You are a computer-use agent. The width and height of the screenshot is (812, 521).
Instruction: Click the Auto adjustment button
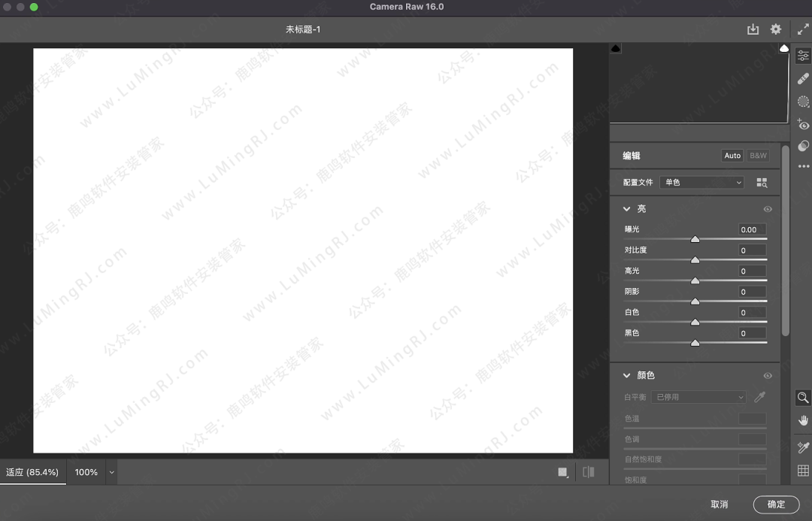coord(732,156)
